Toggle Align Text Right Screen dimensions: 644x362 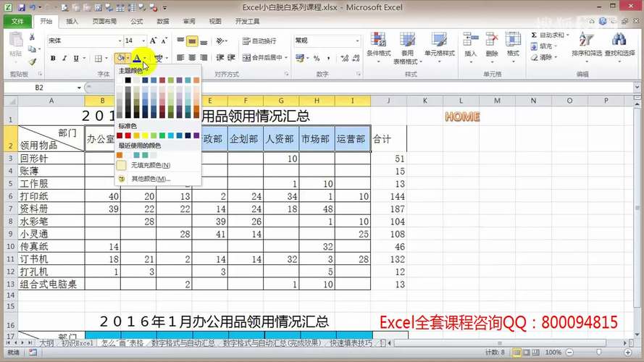point(204,58)
